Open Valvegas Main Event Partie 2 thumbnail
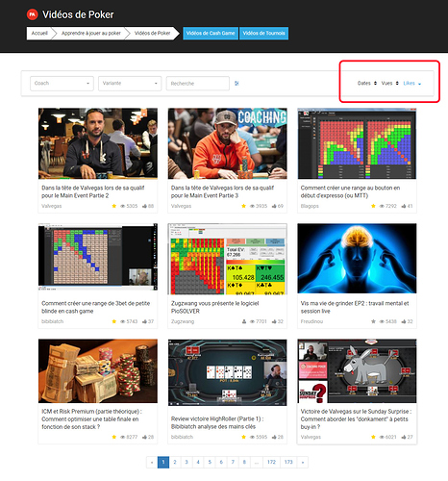Image resolution: width=448 pixels, height=481 pixels. [98, 143]
